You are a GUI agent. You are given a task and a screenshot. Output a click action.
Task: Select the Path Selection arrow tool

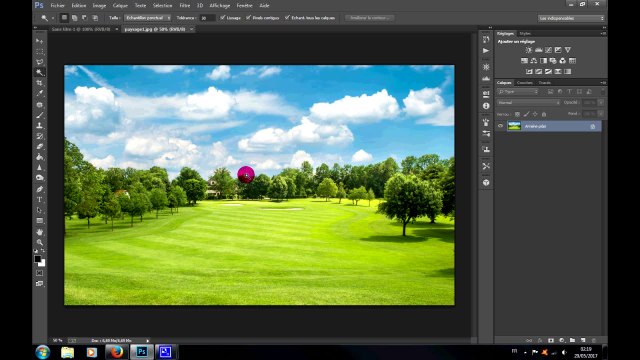[40, 210]
